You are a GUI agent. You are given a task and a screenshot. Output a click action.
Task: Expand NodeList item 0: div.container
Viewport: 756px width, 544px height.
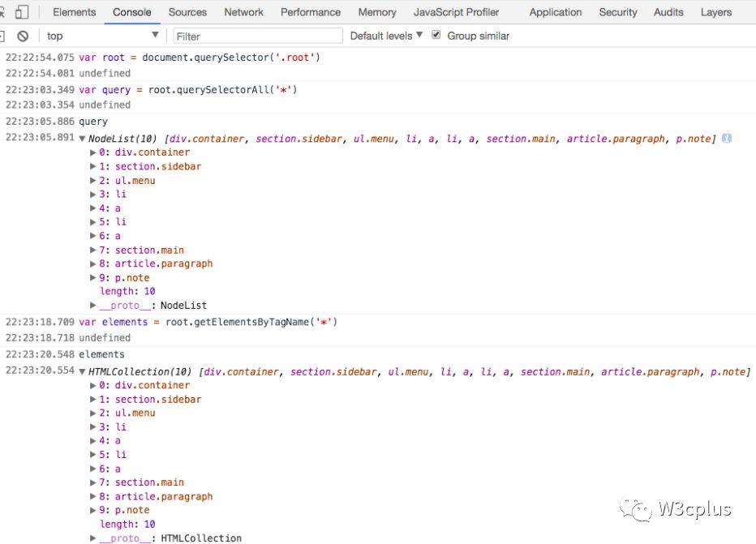[x=93, y=152]
